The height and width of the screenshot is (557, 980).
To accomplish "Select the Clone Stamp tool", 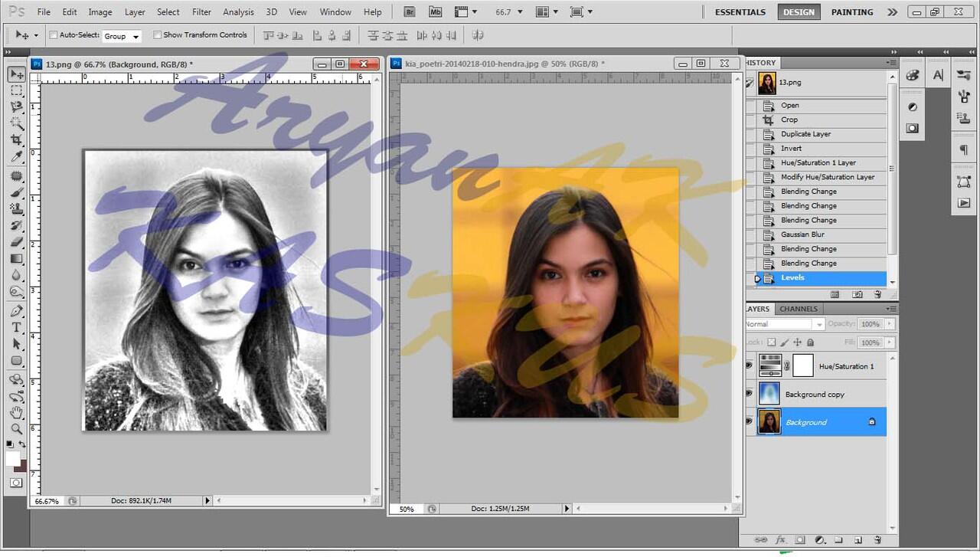I will (x=16, y=209).
